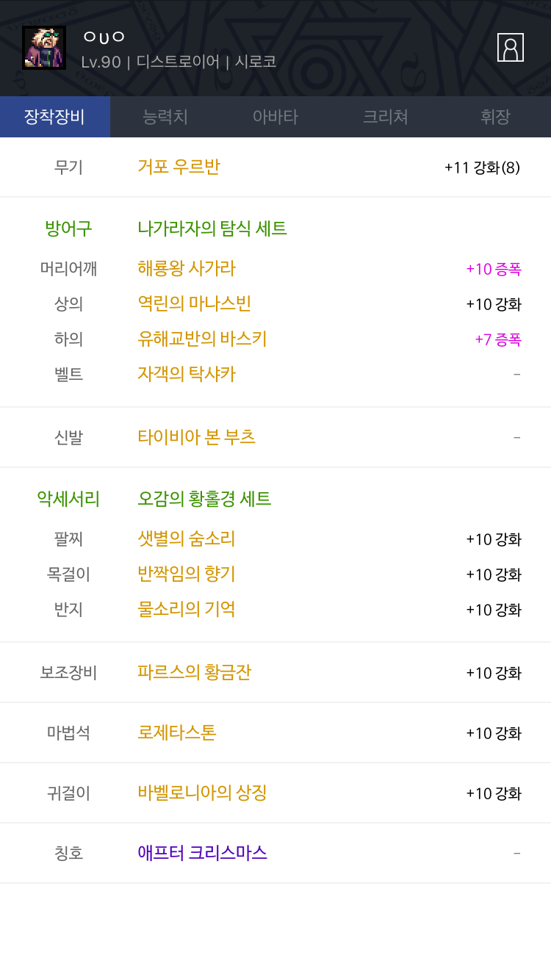Select 해룡왕 사가라 head-shoulder item
The height and width of the screenshot is (980, 551).
[x=187, y=268]
